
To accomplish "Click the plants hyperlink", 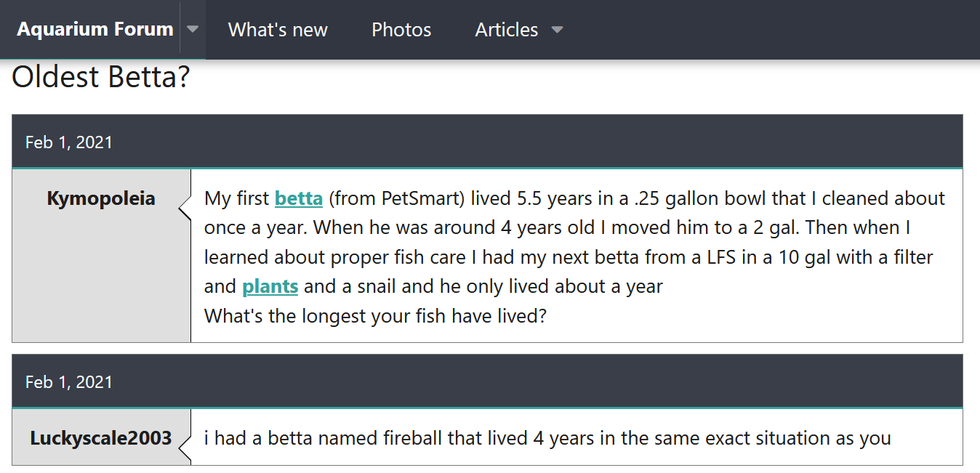I will point(270,286).
